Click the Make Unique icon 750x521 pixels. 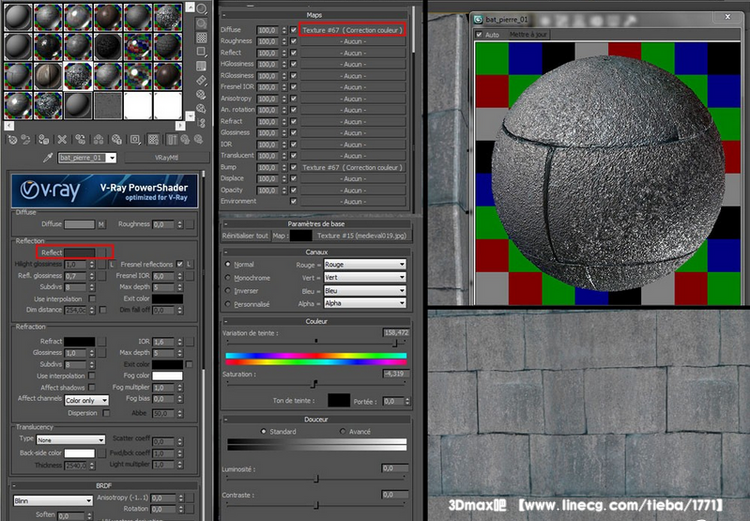click(x=99, y=140)
